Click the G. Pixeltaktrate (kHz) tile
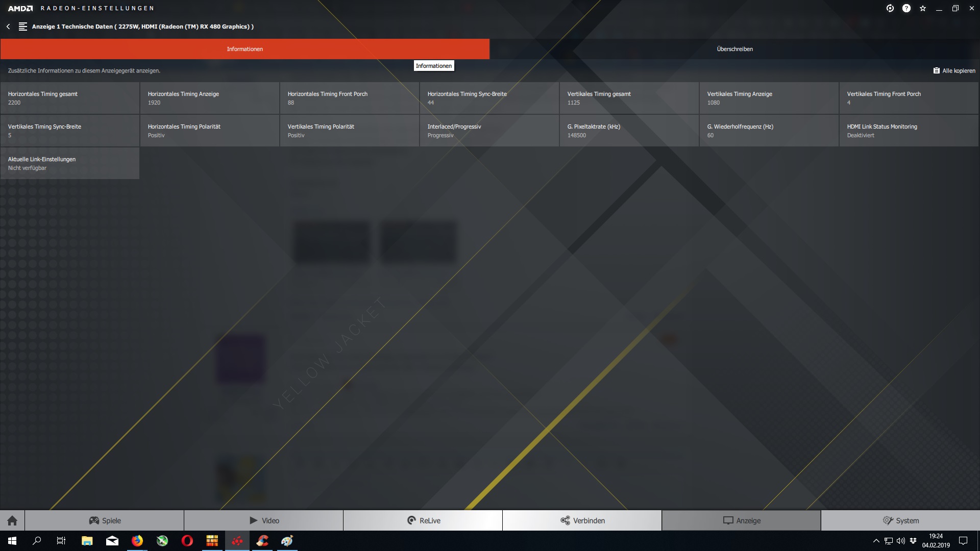980x551 pixels. [629, 131]
